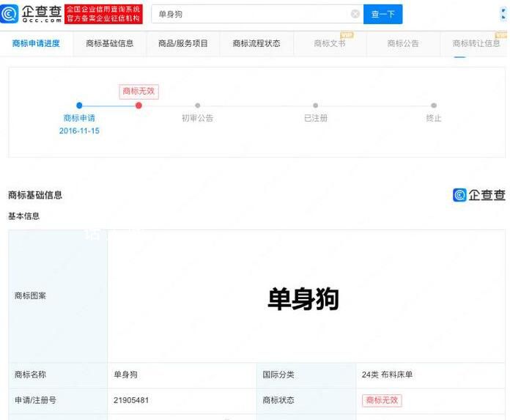This screenshot has height=420, width=510.
Task: Clear the search box with X icon
Action: tap(355, 14)
